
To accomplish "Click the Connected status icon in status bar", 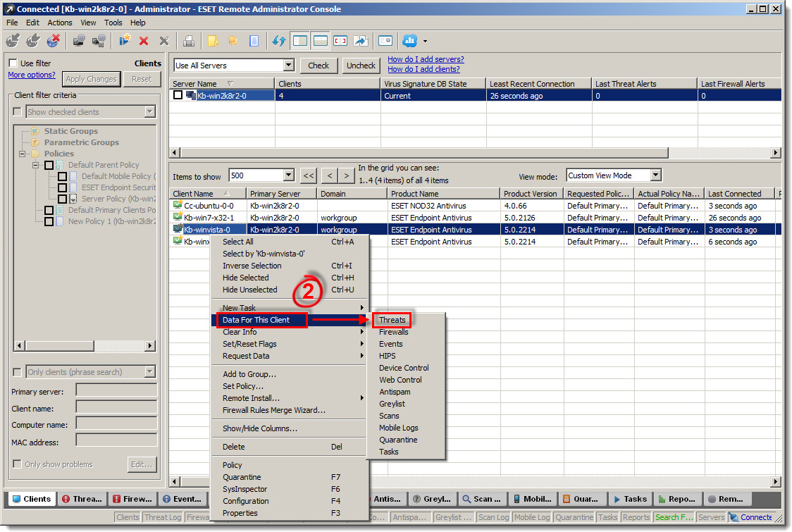I will click(x=734, y=517).
